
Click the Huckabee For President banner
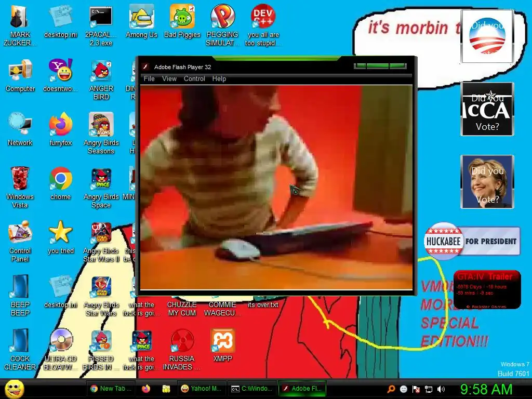[x=472, y=241]
